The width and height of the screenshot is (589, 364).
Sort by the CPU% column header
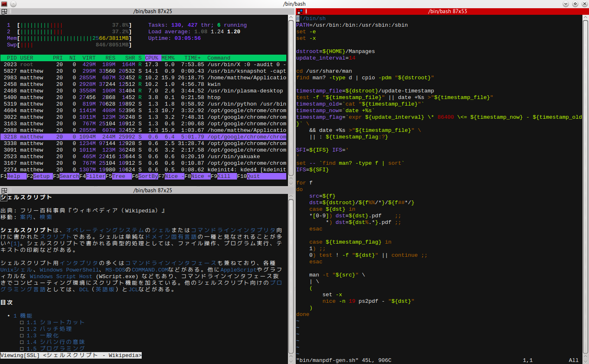pos(152,58)
